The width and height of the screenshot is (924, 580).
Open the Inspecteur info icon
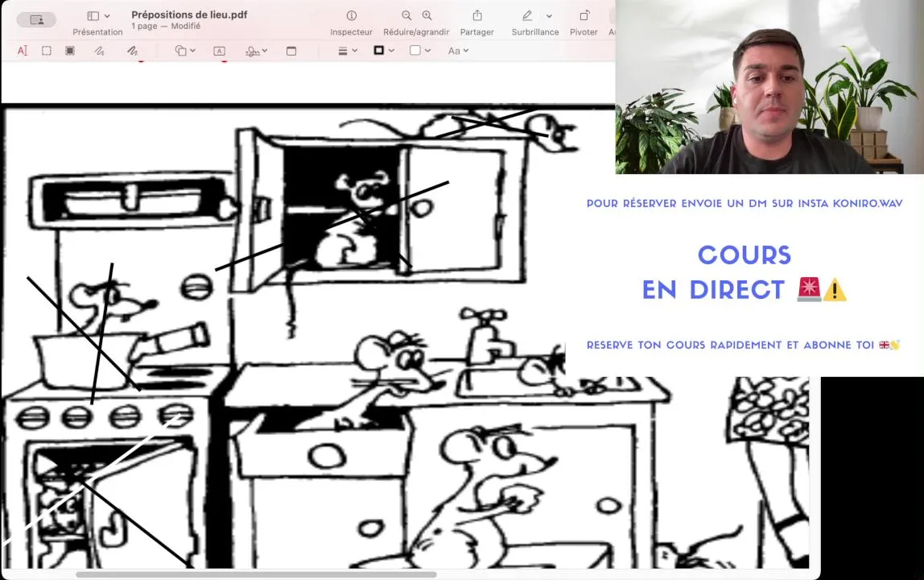pyautogui.click(x=351, y=15)
